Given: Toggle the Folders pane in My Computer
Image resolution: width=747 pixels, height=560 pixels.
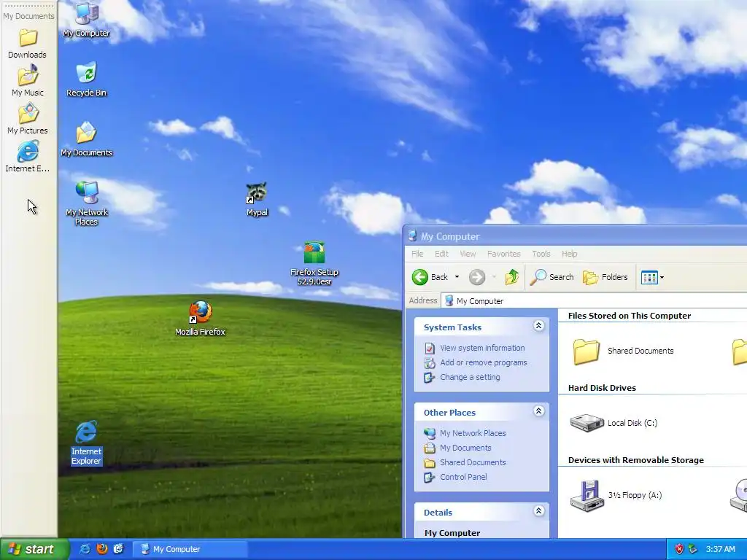Looking at the screenshot, I should click(605, 276).
